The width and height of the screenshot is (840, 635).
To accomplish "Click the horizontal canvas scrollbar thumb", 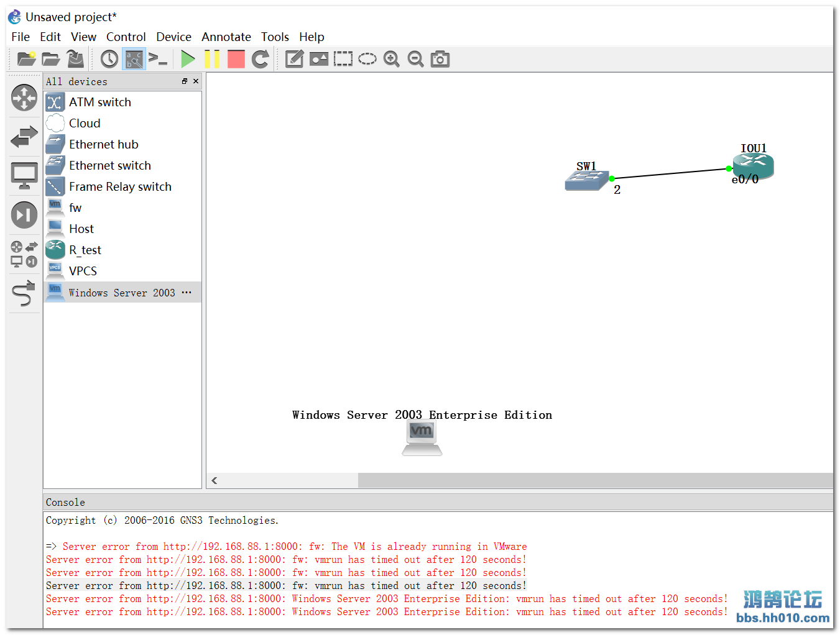I will point(595,480).
